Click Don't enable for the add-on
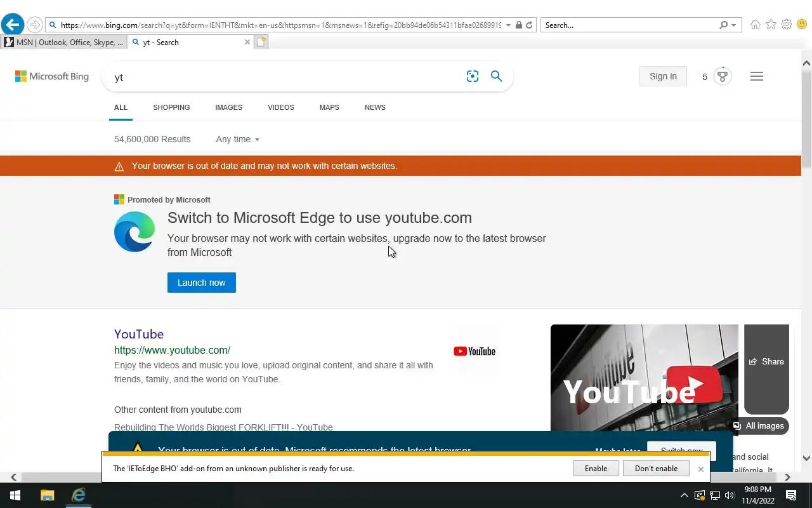The image size is (812, 508). [656, 469]
